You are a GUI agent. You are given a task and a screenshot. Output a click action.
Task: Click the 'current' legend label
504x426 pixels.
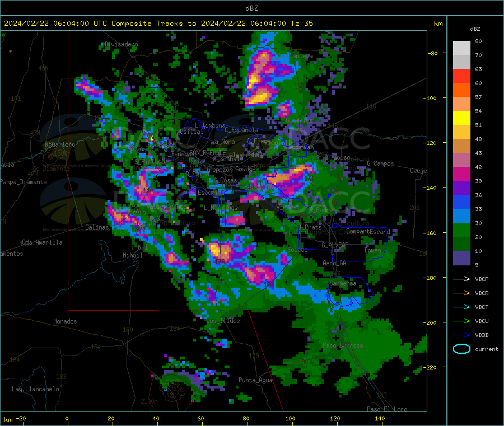487,349
